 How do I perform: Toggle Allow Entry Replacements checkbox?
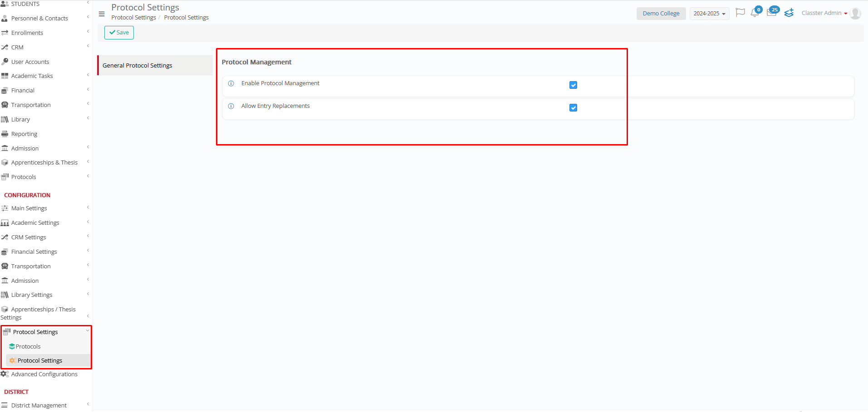pyautogui.click(x=573, y=108)
